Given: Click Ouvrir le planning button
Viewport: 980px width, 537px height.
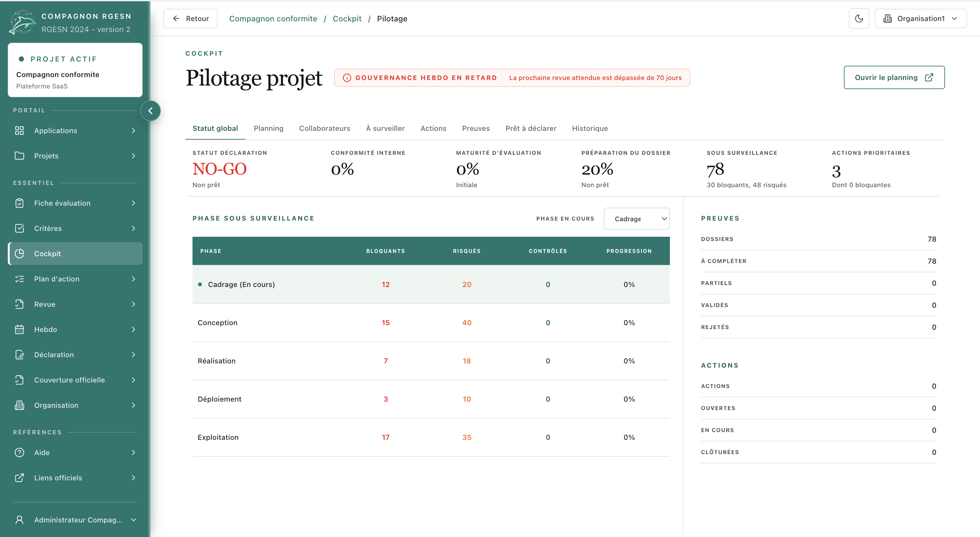Looking at the screenshot, I should [894, 78].
